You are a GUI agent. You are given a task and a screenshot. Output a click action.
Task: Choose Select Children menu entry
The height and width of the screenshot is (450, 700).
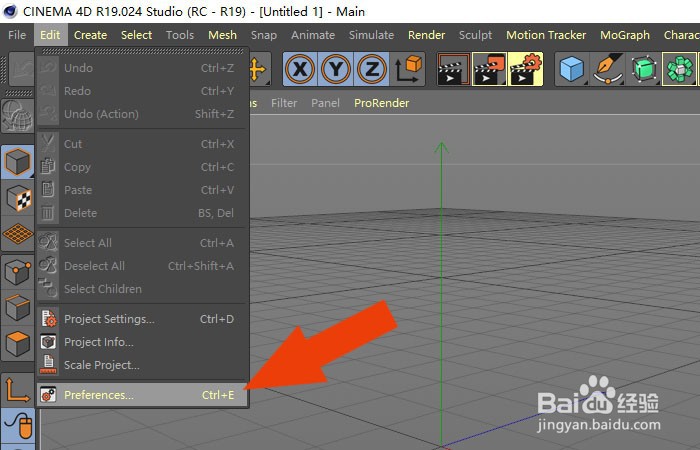pyautogui.click(x=142, y=289)
